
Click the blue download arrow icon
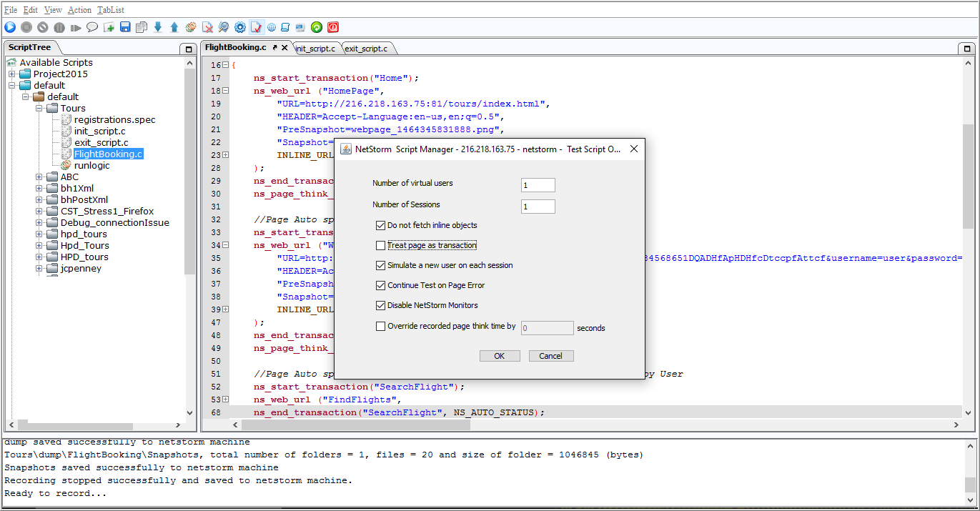coord(158,27)
